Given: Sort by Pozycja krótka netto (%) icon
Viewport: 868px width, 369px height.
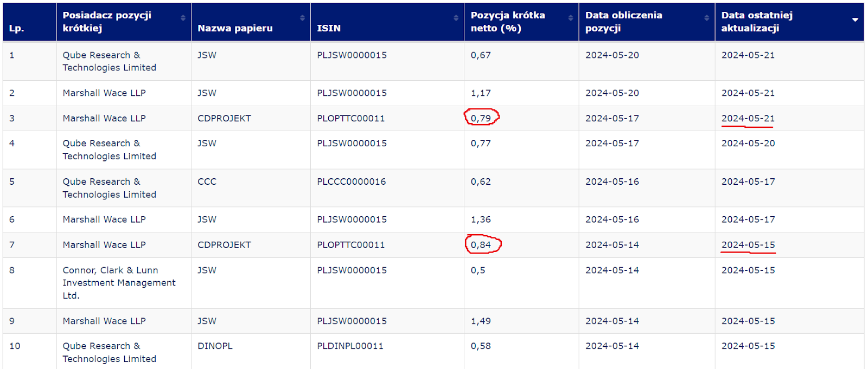Looking at the screenshot, I should (x=570, y=18).
